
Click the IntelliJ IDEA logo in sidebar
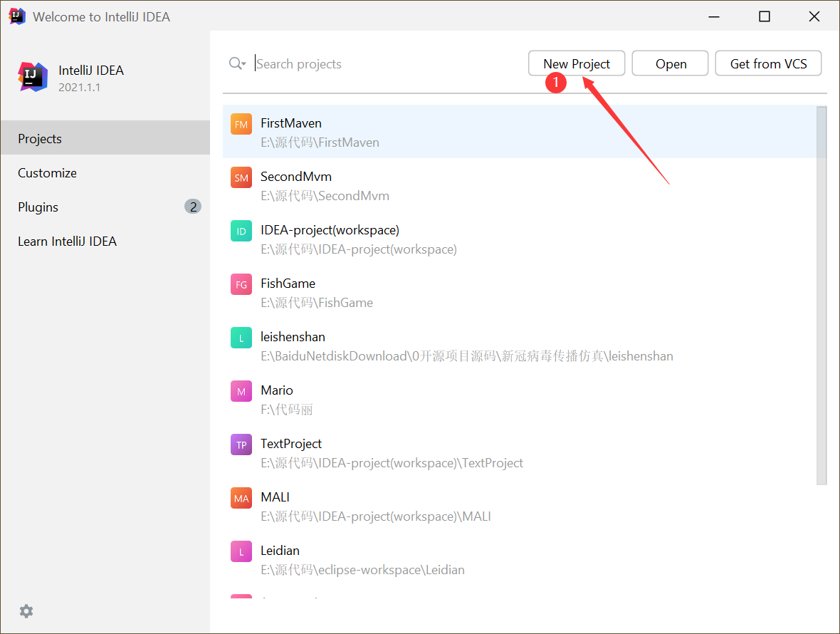pyautogui.click(x=33, y=77)
